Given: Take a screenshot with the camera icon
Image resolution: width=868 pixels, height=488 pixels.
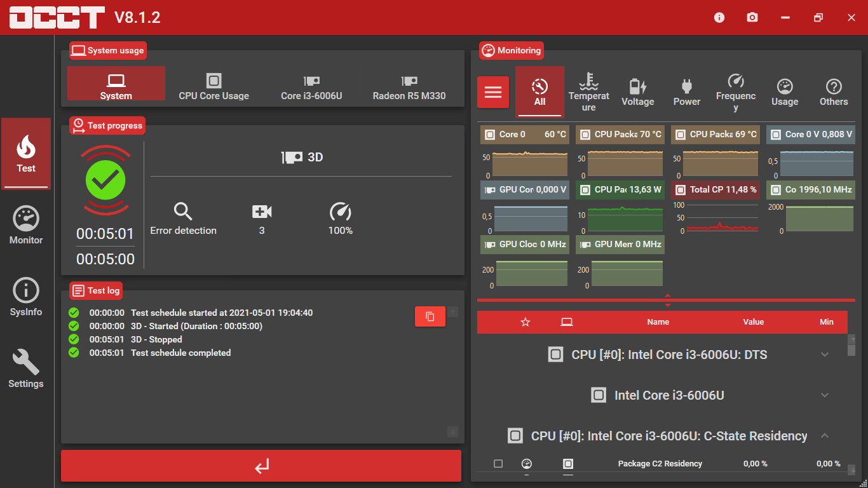Looking at the screenshot, I should tap(752, 18).
